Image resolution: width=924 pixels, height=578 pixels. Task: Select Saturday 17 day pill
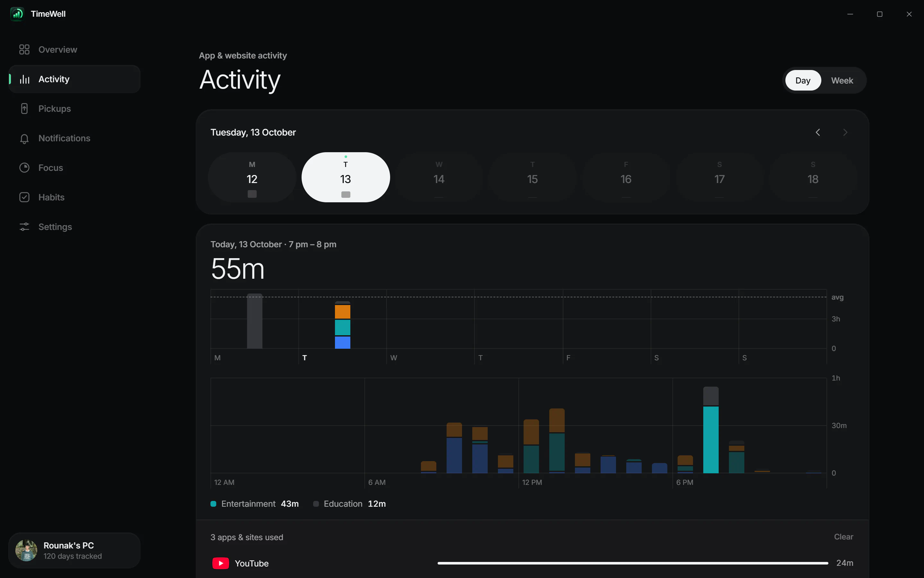pyautogui.click(x=720, y=177)
